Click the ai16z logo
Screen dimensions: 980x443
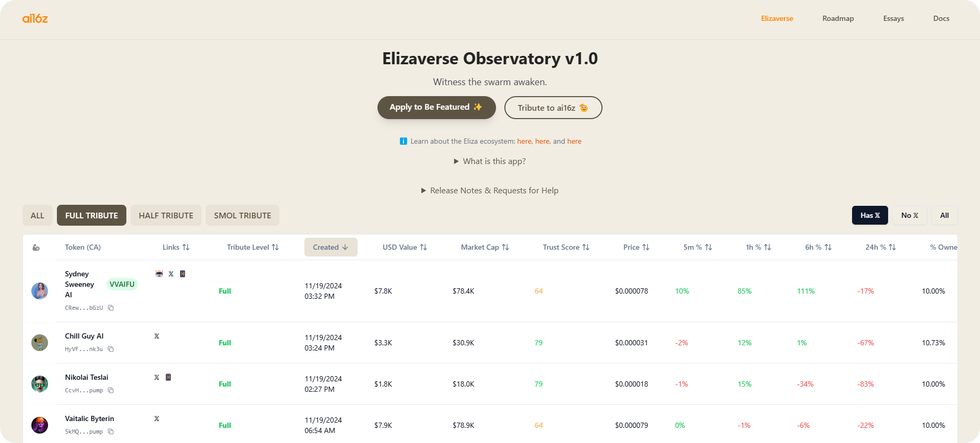coord(35,18)
